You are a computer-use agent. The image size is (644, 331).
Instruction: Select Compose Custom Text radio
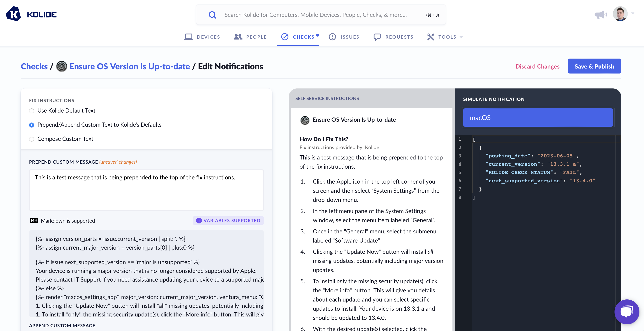coord(32,139)
